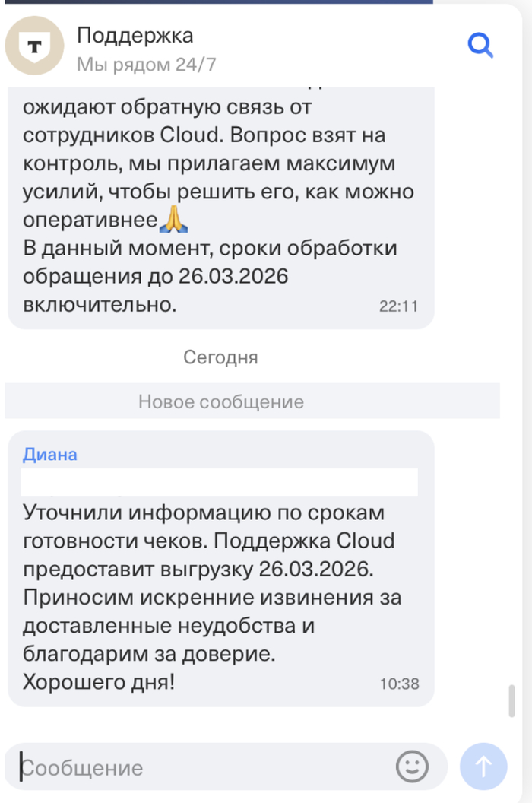Click the Хорошего дня! line

pyautogui.click(x=99, y=682)
